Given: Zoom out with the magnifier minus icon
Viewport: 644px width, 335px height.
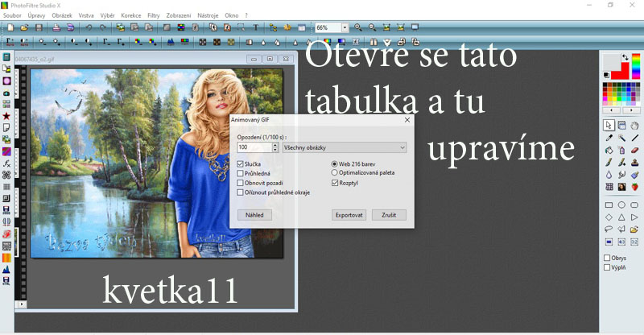Looking at the screenshot, I should [x=372, y=27].
